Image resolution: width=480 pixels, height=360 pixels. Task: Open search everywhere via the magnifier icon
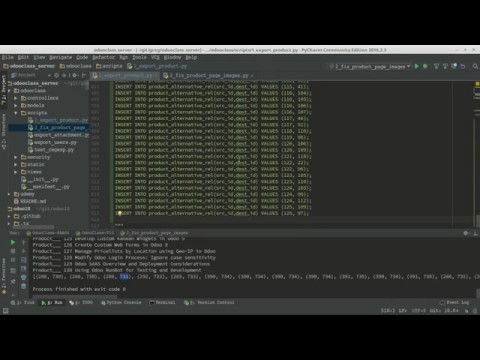475,66
